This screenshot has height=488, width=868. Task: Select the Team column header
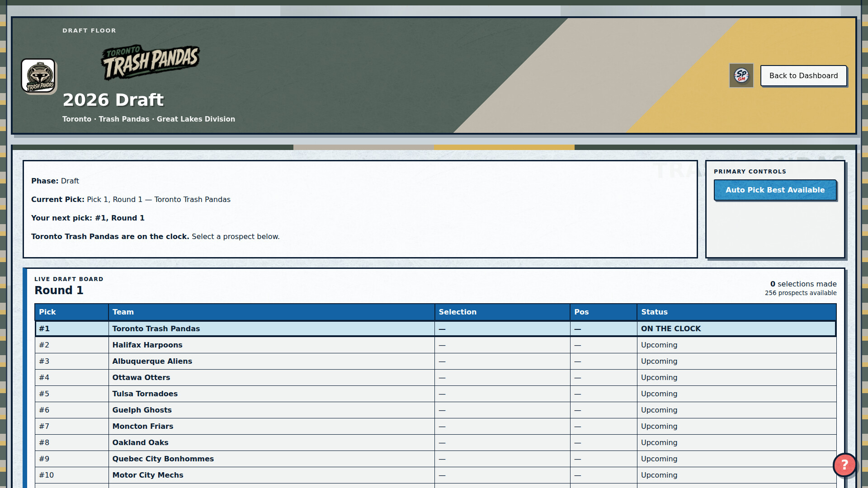coord(271,312)
